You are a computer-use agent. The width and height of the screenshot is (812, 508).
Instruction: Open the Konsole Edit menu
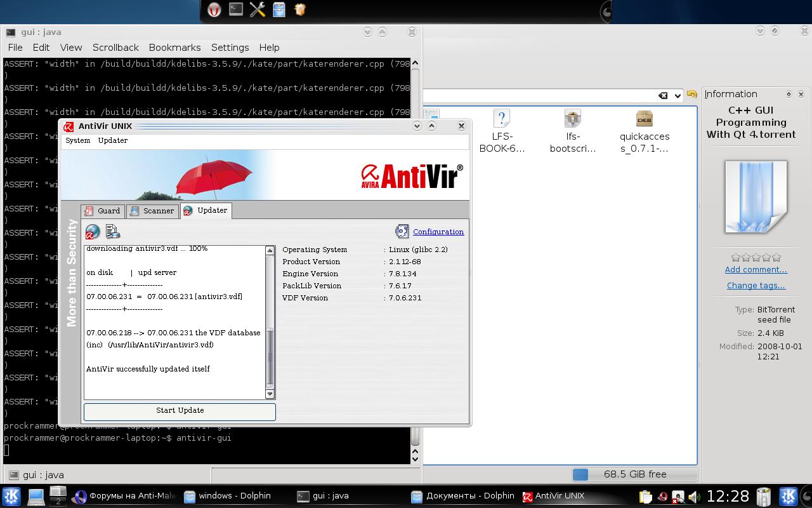pos(41,48)
